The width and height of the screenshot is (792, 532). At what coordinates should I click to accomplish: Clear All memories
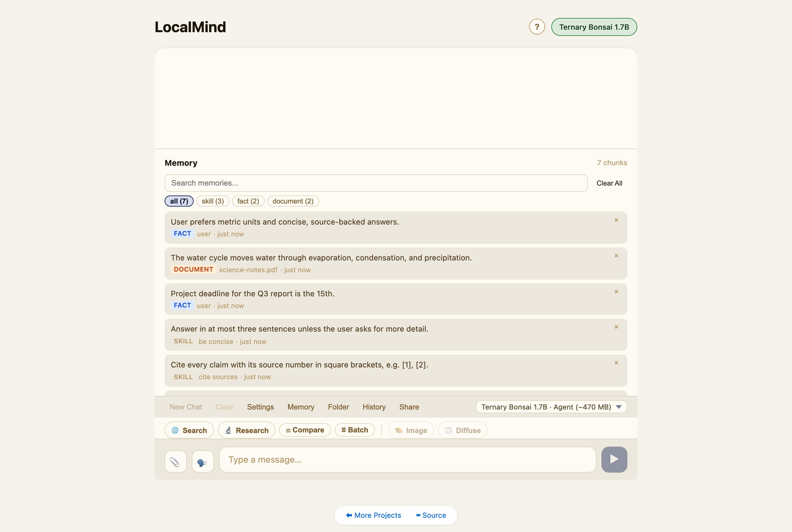tap(609, 183)
